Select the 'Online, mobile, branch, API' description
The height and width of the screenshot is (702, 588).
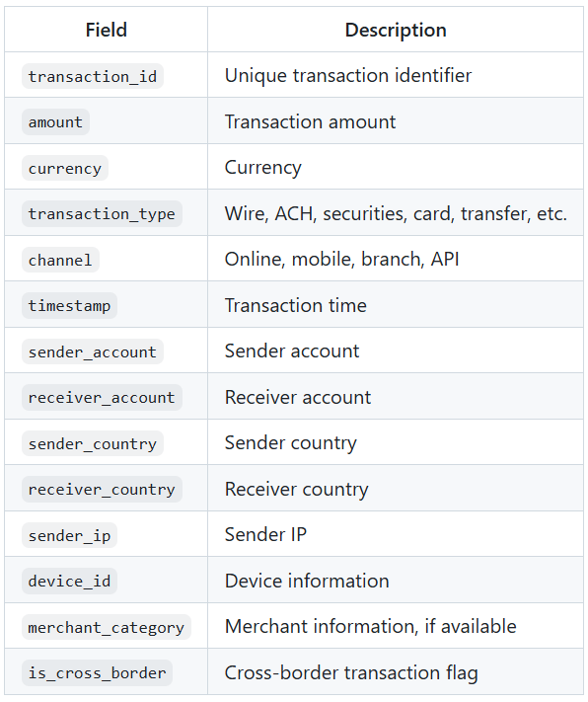pos(342,259)
